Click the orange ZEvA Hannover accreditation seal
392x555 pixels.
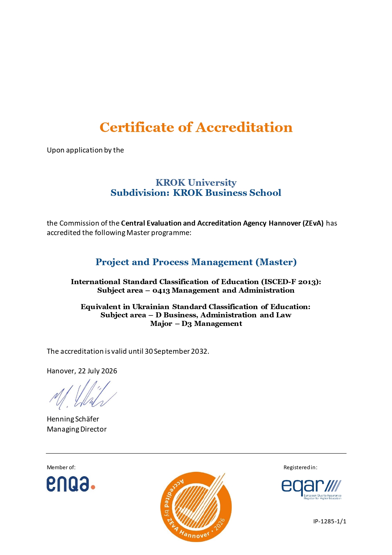pos(196,507)
